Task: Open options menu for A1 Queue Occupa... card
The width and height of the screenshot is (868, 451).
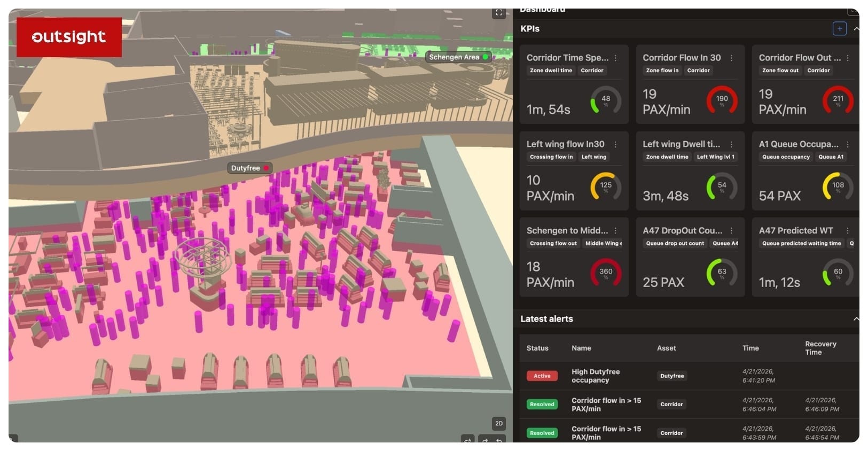Action: (x=848, y=144)
